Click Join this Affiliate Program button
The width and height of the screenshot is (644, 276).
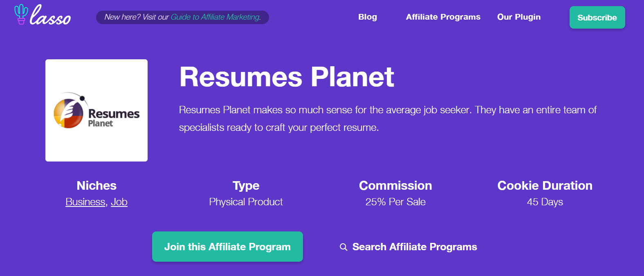pos(227,247)
